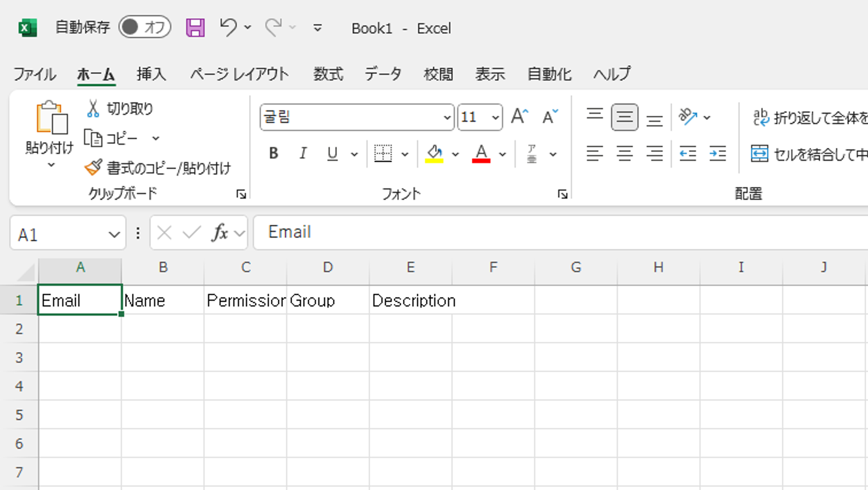
Task: Click the Insert Function fx icon
Action: tap(220, 233)
